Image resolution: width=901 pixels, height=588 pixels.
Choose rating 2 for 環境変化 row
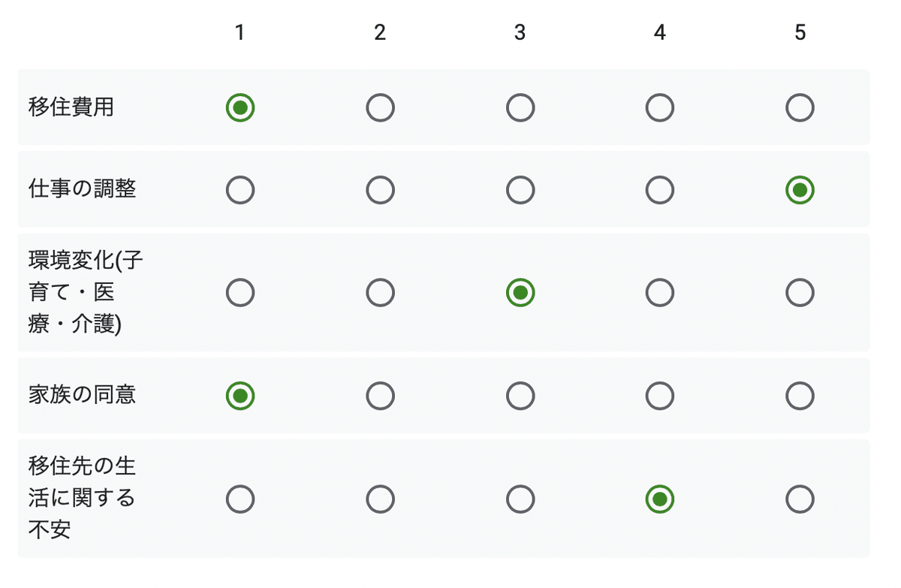click(380, 292)
